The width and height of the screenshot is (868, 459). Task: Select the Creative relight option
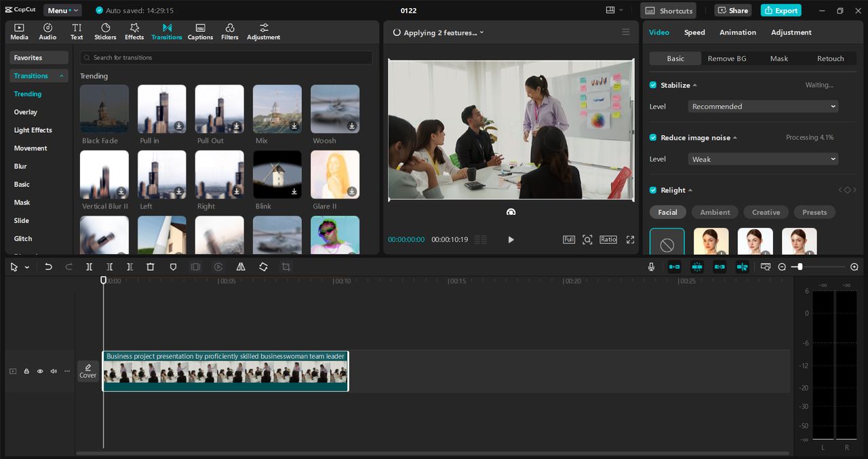click(766, 212)
